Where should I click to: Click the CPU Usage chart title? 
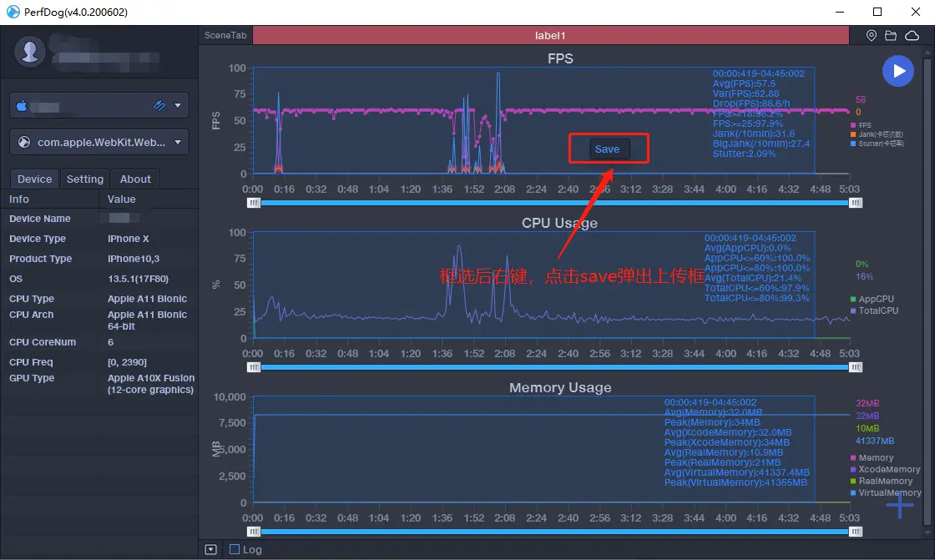(559, 223)
